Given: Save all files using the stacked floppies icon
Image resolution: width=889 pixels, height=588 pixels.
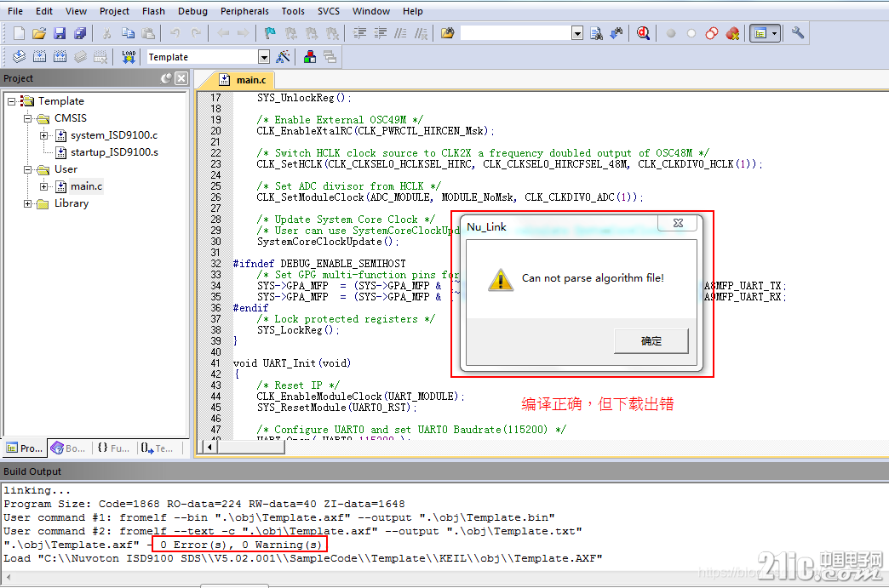Looking at the screenshot, I should click(x=80, y=33).
